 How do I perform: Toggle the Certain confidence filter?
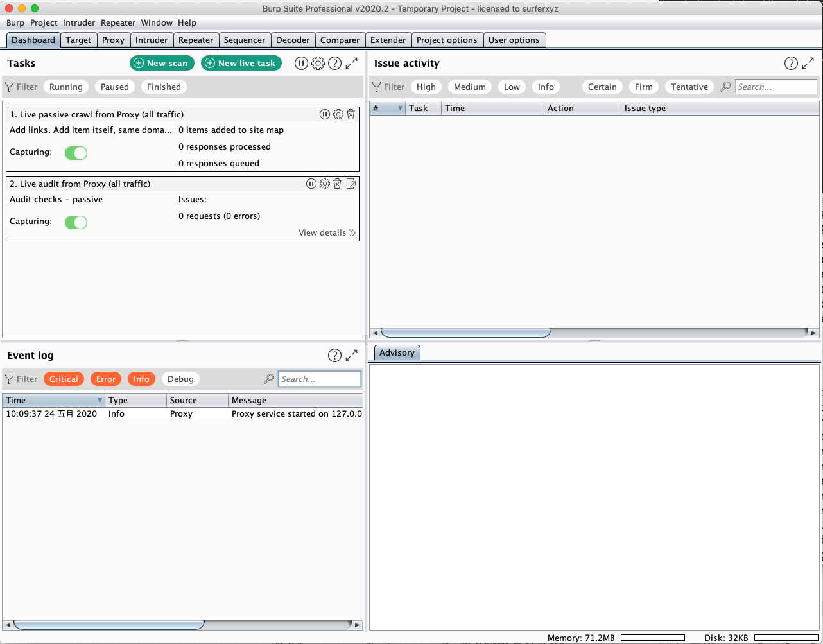[602, 87]
